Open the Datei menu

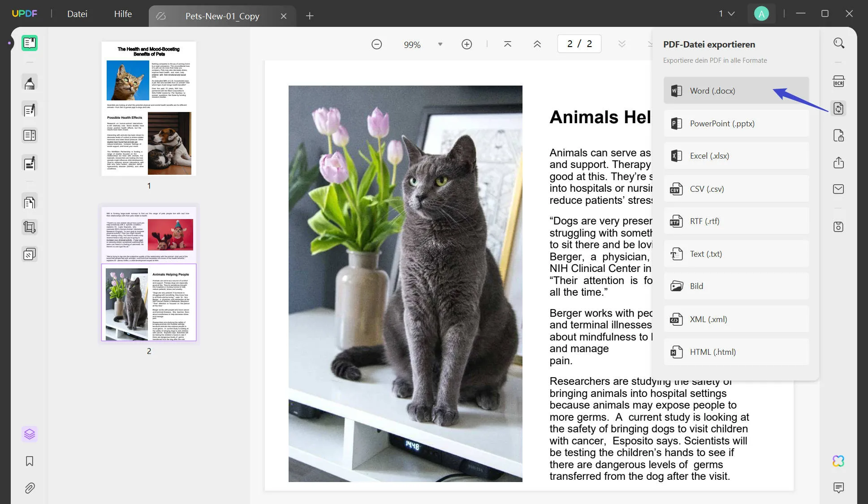(77, 13)
